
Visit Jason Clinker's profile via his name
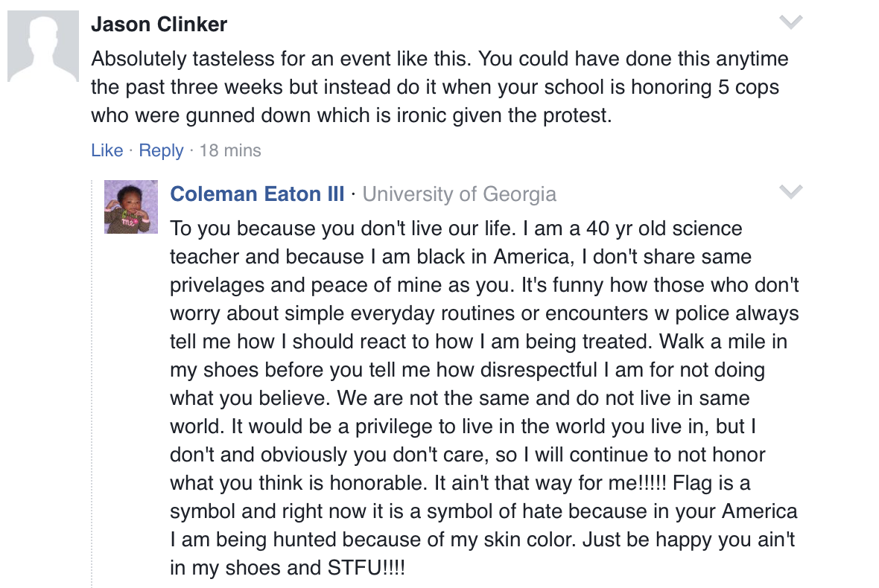click(159, 25)
